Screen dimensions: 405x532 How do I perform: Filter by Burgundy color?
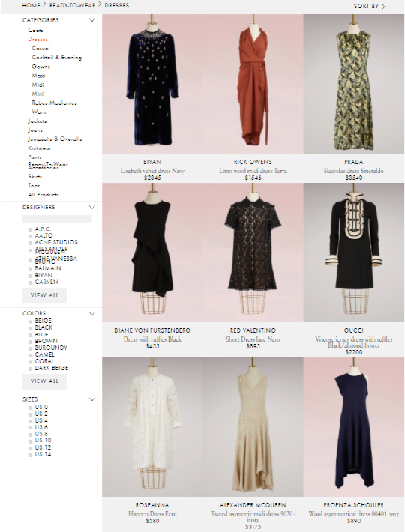point(51,348)
